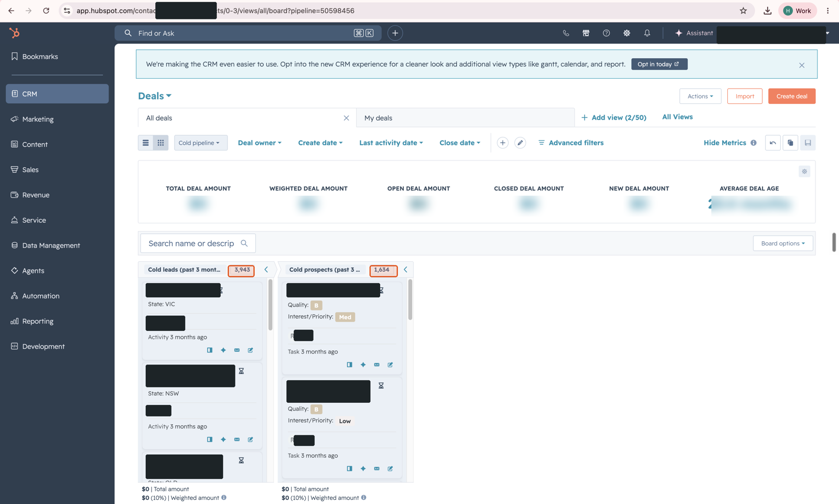The width and height of the screenshot is (839, 504).
Task: Click the save view icon
Action: [x=808, y=143]
